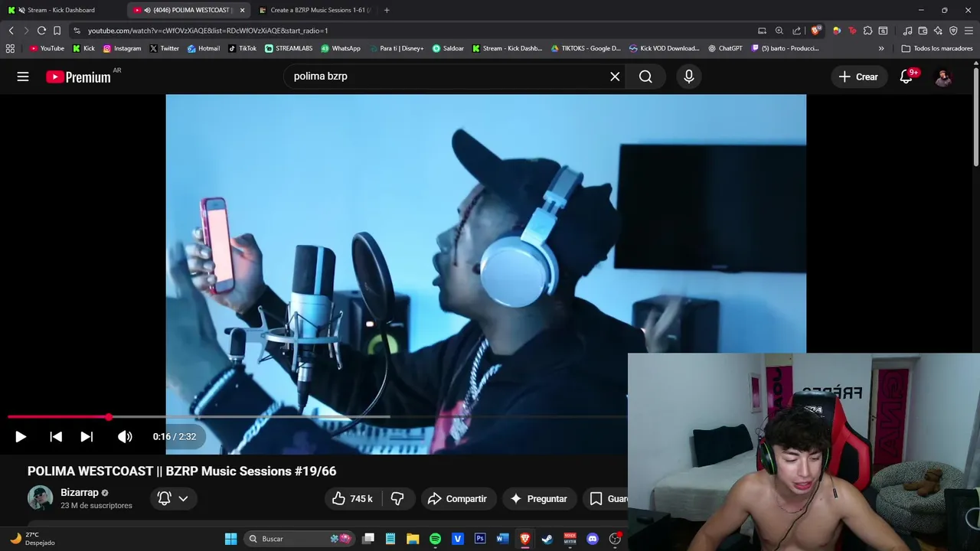Open the Todos los marcadores folder

[937, 48]
